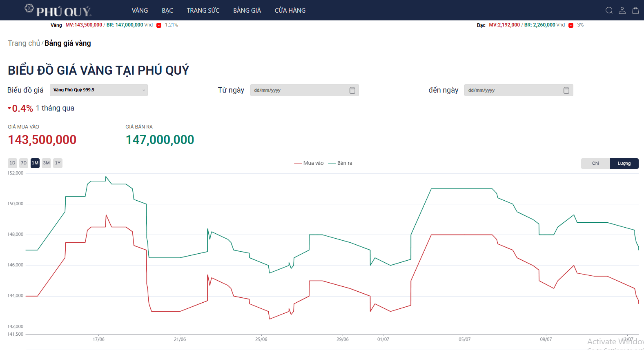Click the silver ticker MV:2,192,000 price
Image resolution: width=644 pixels, height=350 pixels.
tap(504, 25)
